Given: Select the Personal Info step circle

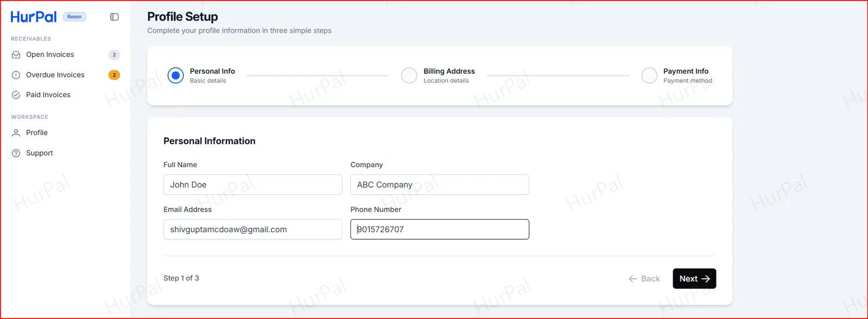Looking at the screenshot, I should [176, 75].
